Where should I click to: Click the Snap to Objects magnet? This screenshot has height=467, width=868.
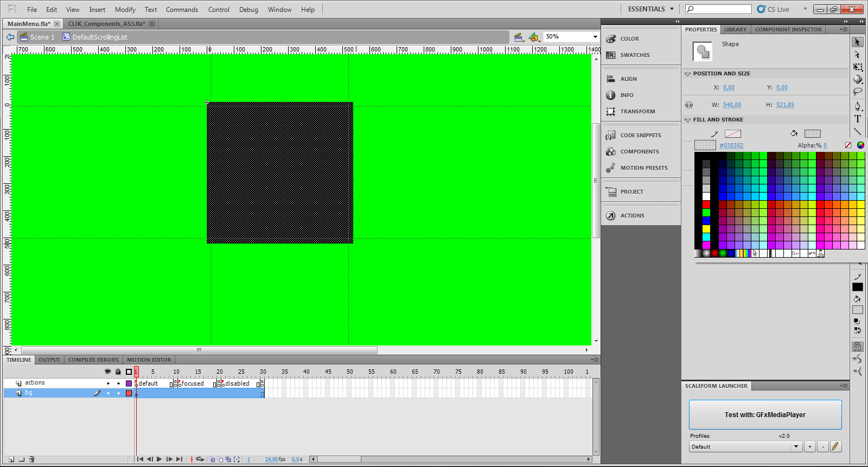point(857,346)
